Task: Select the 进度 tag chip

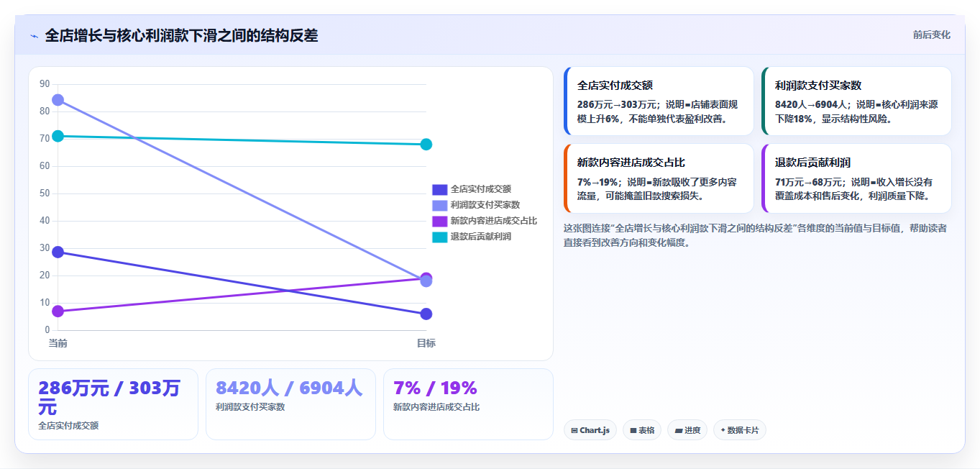Action: coord(687,430)
